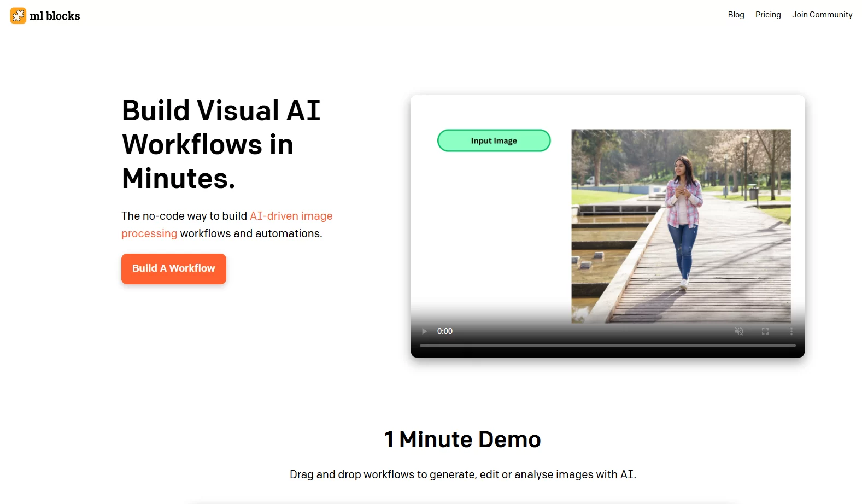Click the woman walking photo in the video

(x=681, y=224)
